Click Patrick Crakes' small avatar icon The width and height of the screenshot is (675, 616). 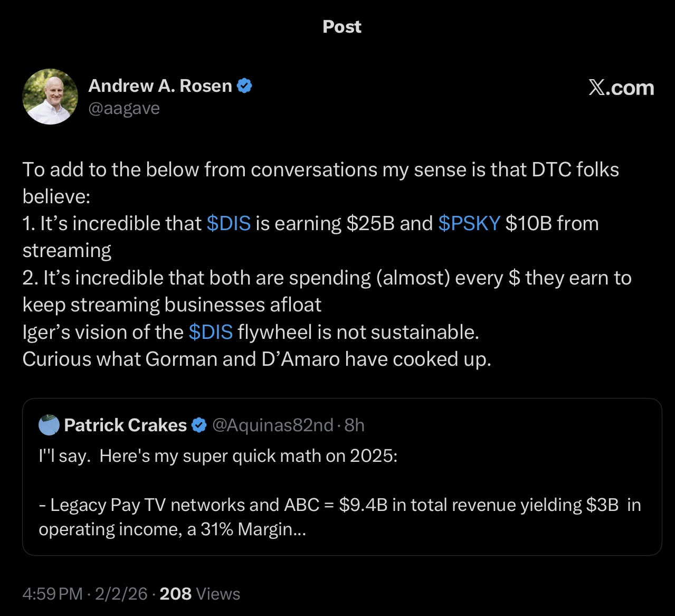tap(49, 425)
